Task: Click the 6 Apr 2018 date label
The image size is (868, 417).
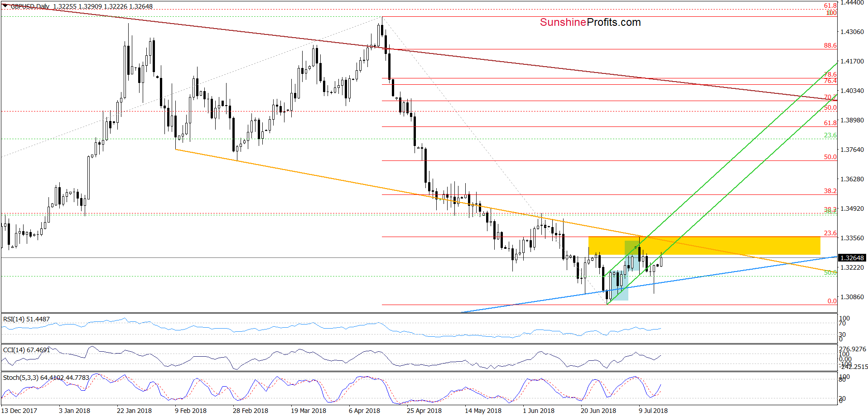Action: click(x=364, y=411)
